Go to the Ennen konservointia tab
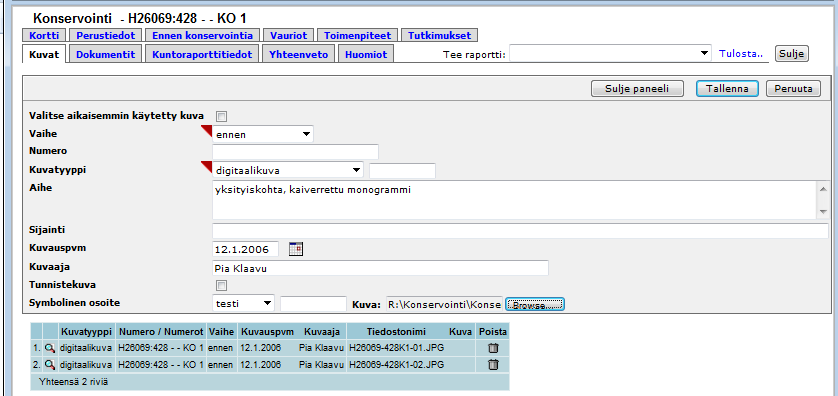Viewport: 838px width, 396px height. [203, 36]
